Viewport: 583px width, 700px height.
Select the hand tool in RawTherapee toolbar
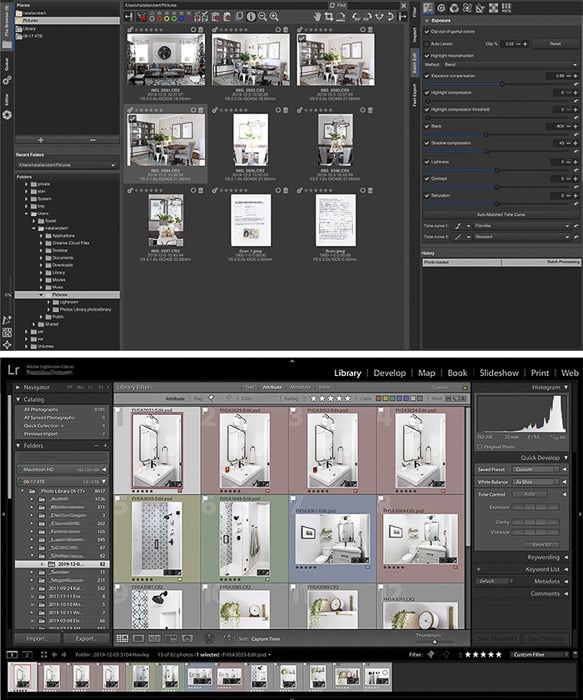317,17
